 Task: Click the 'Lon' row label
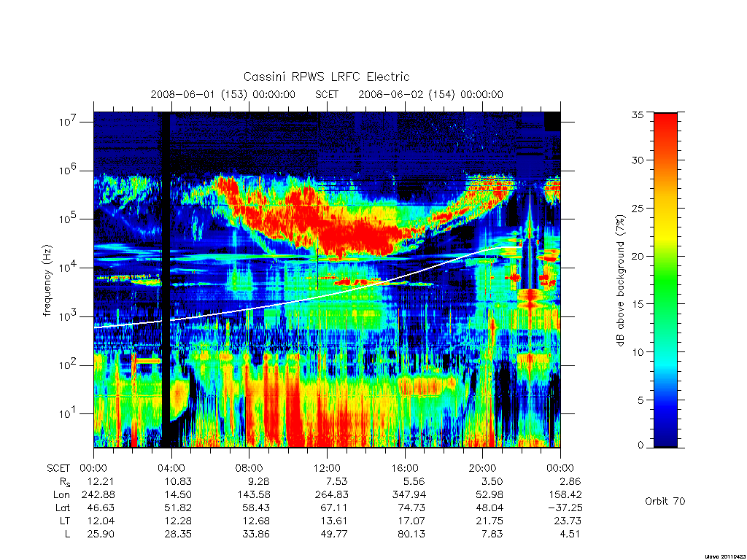click(x=61, y=495)
